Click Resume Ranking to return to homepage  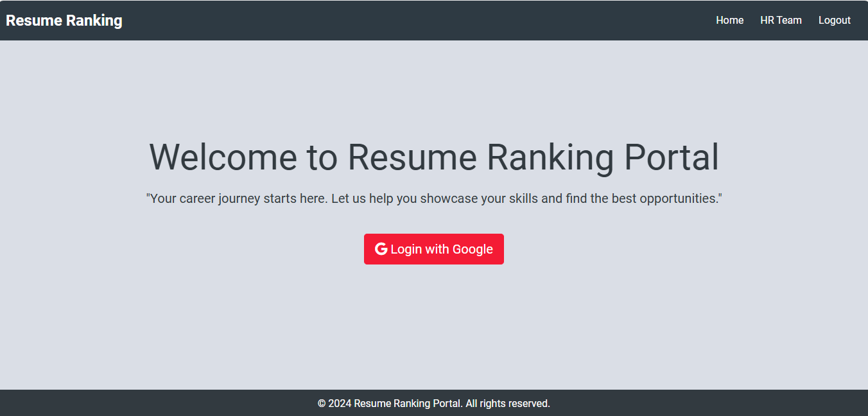(x=64, y=20)
